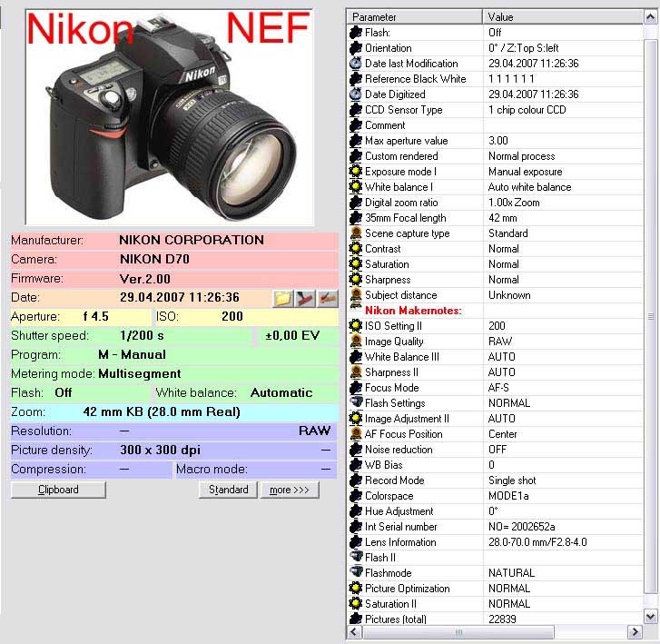Select the Max aperture value row label

tap(406, 140)
